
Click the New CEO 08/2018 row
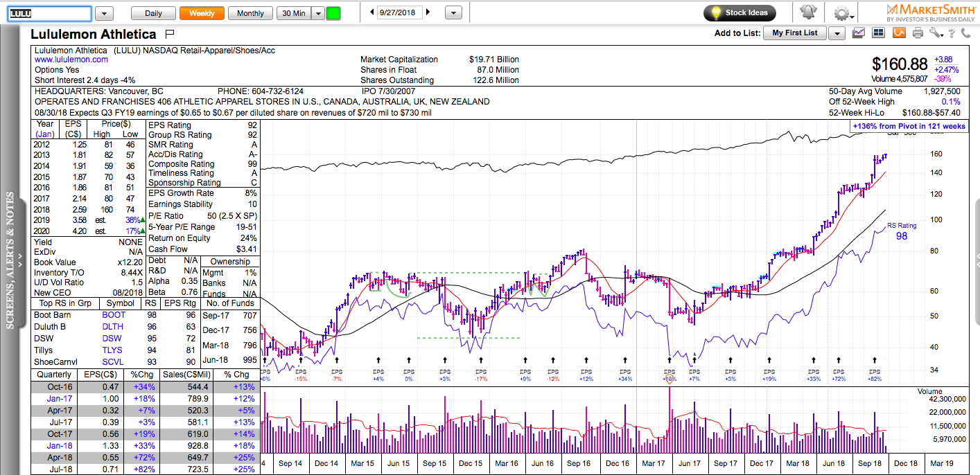pos(89,293)
